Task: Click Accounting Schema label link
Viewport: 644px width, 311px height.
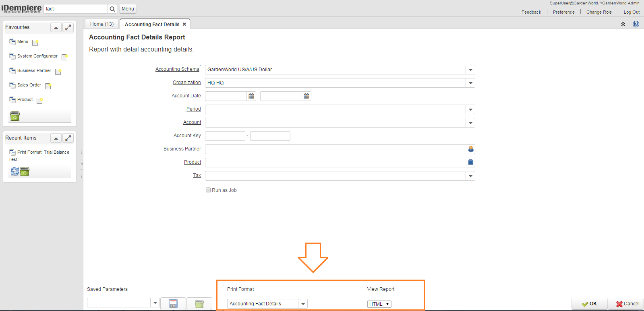Action: coord(177,69)
